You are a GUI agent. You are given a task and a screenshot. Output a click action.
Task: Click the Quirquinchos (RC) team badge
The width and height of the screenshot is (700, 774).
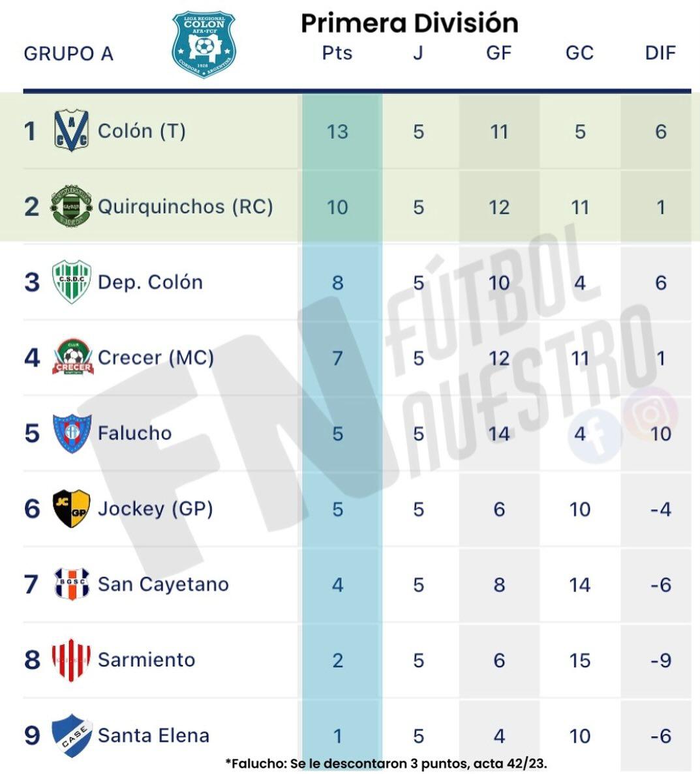pos(71,206)
